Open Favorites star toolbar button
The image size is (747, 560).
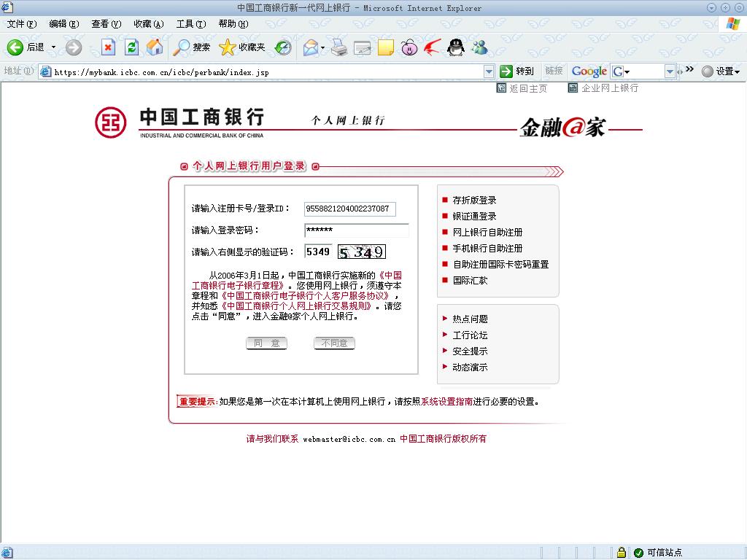[x=242, y=47]
